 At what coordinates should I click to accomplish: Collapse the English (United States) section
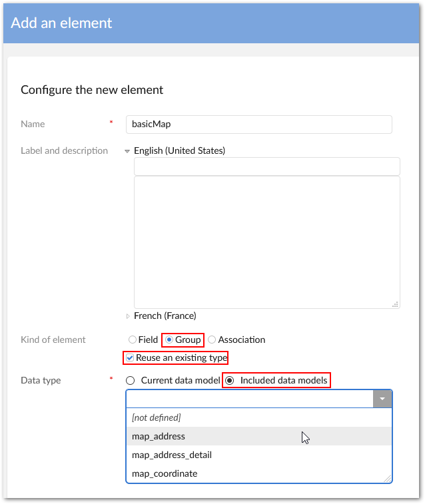point(128,151)
